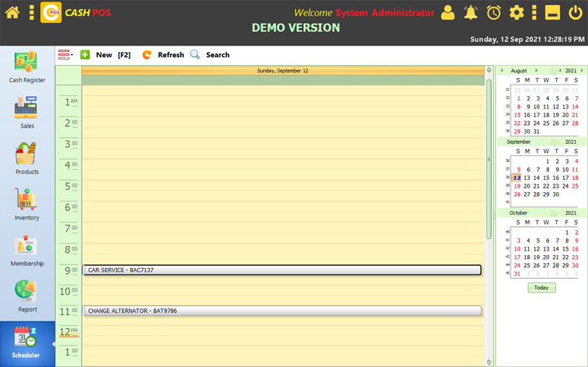Image resolution: width=588 pixels, height=367 pixels.
Task: Click the Search text button
Action: 218,55
